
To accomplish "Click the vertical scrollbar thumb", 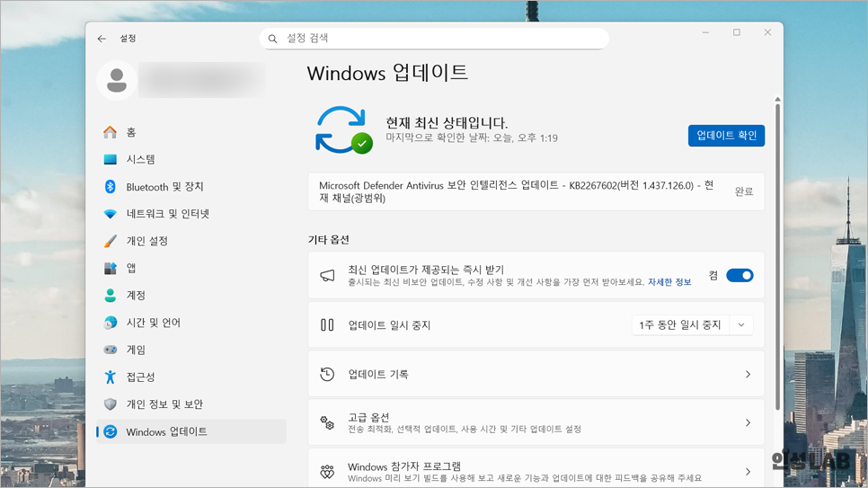I will pos(778,258).
